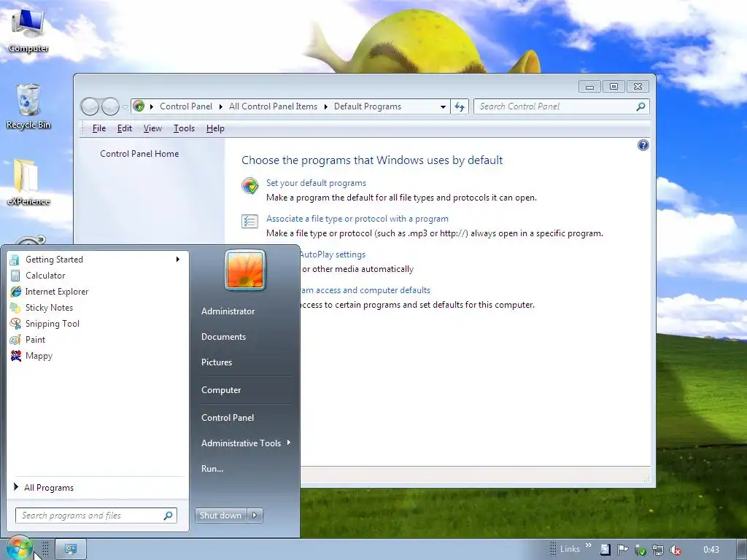Open the Tools menu
The width and height of the screenshot is (747, 560).
pyautogui.click(x=184, y=128)
